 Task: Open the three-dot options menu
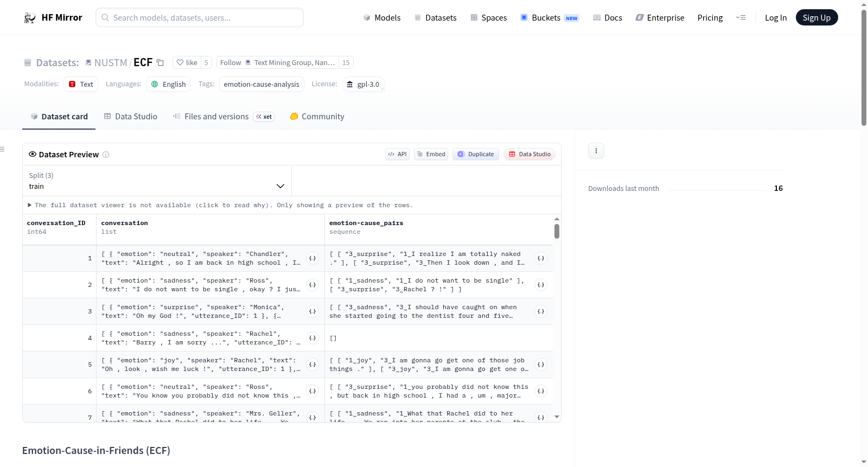click(x=596, y=151)
